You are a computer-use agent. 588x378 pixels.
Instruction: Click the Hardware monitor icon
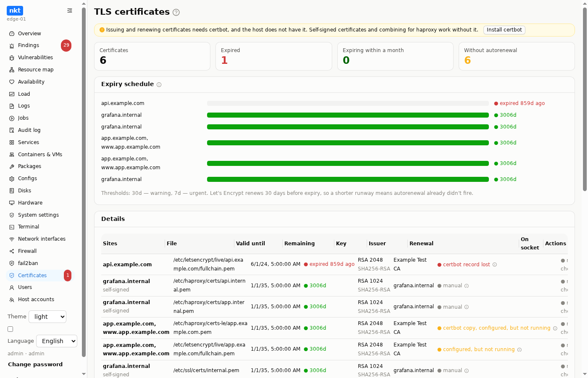coord(12,203)
